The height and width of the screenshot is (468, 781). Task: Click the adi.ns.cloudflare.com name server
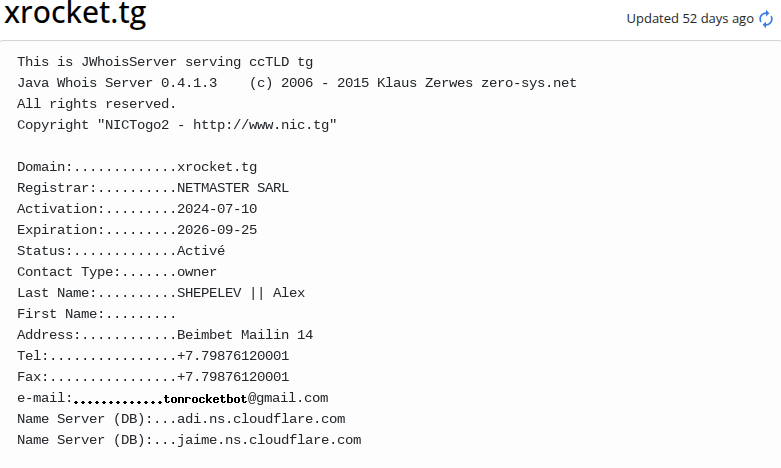pyautogui.click(x=261, y=419)
